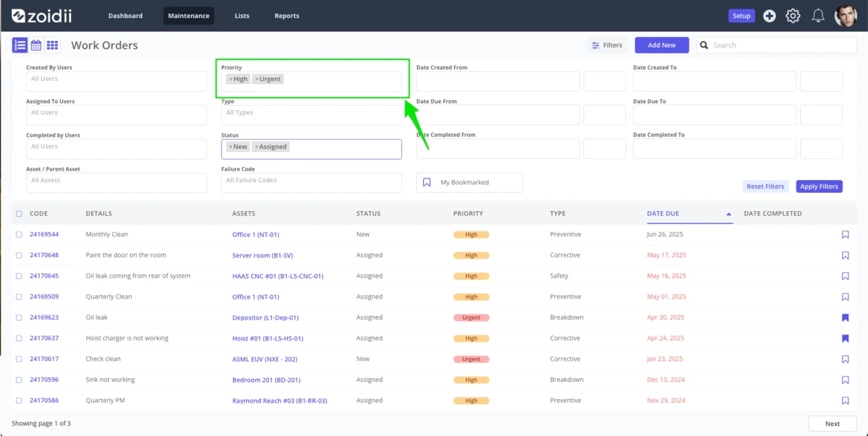Remove the New status tag
This screenshot has height=436, width=868.
230,147
